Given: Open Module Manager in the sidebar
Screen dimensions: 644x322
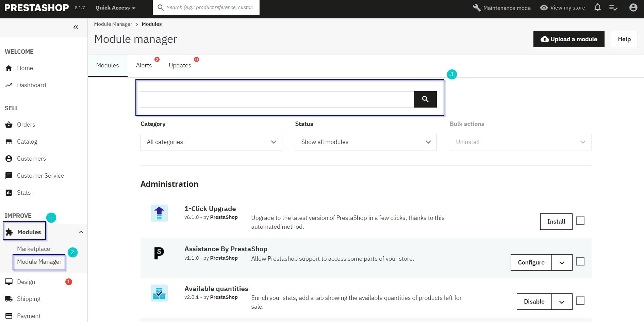Looking at the screenshot, I should [39, 262].
